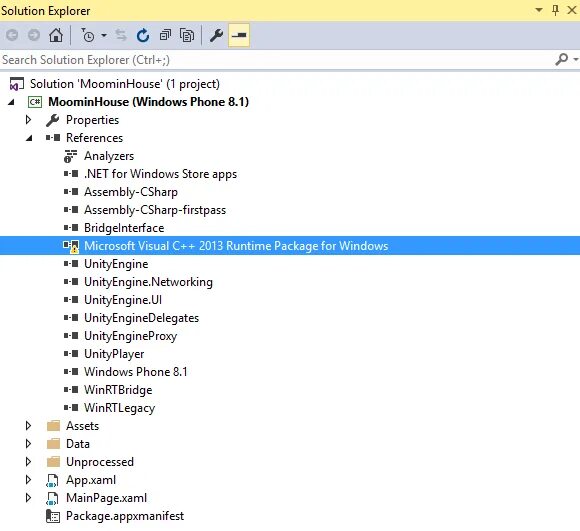This screenshot has width=580, height=531.
Task: Select UnityEngine.Networking reference
Action: point(148,282)
